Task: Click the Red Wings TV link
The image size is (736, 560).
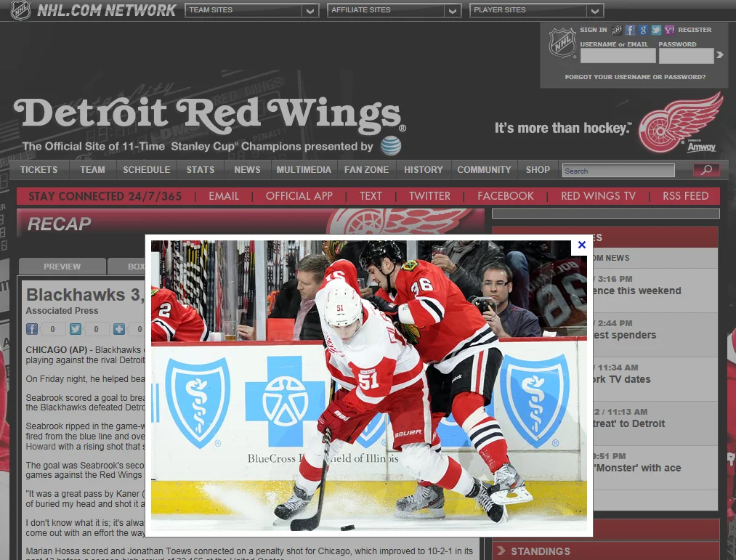Action: [598, 195]
